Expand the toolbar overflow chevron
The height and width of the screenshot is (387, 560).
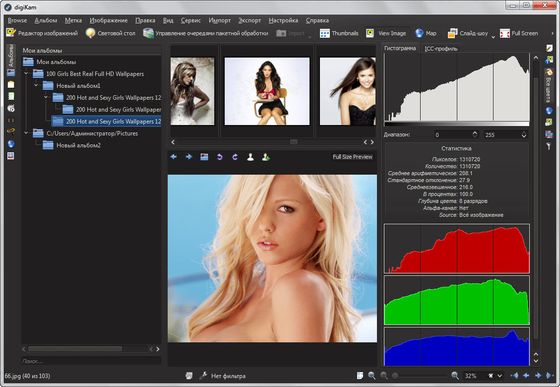tap(552, 33)
